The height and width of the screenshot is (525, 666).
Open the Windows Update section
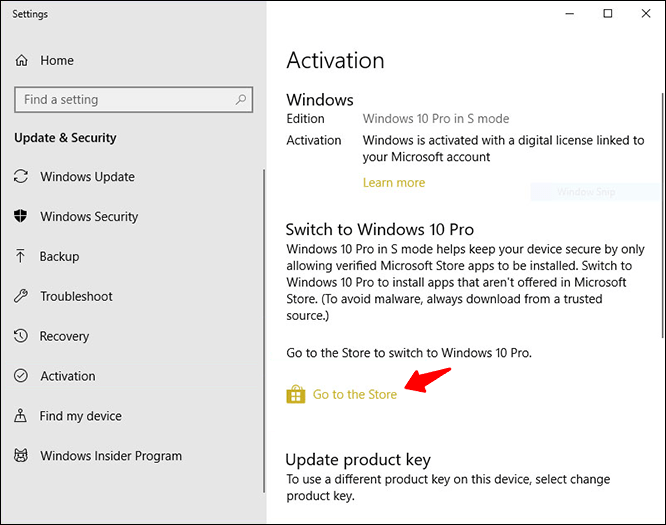87,177
